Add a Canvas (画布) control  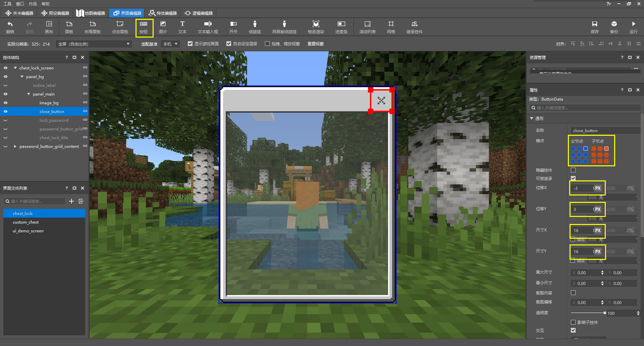[49, 27]
